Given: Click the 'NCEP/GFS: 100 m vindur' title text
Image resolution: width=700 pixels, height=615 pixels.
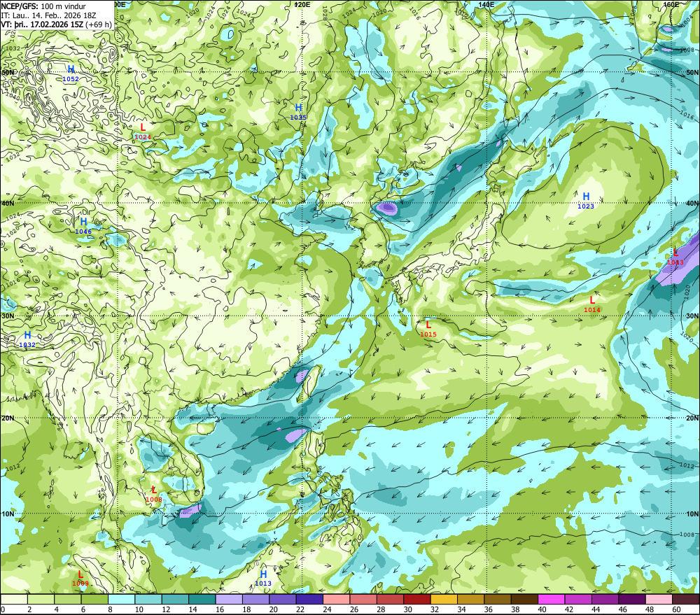Looking at the screenshot, I should pyautogui.click(x=43, y=7).
